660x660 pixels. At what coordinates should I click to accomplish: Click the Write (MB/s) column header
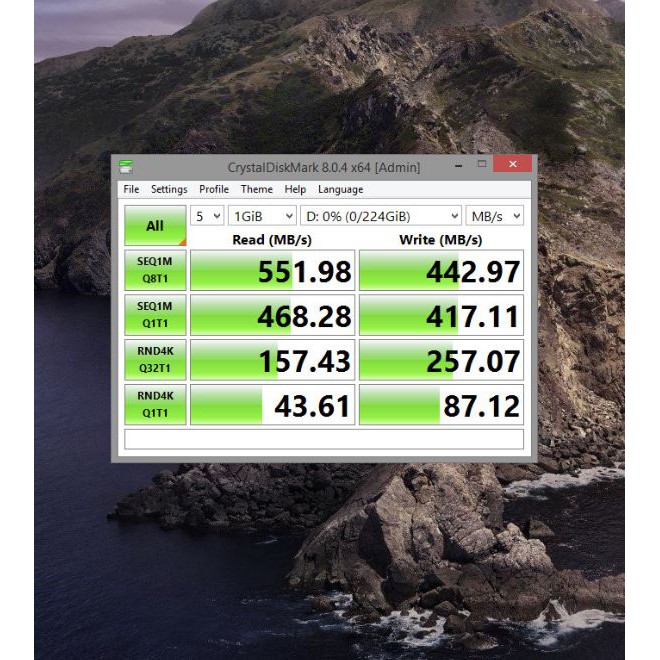(x=441, y=240)
